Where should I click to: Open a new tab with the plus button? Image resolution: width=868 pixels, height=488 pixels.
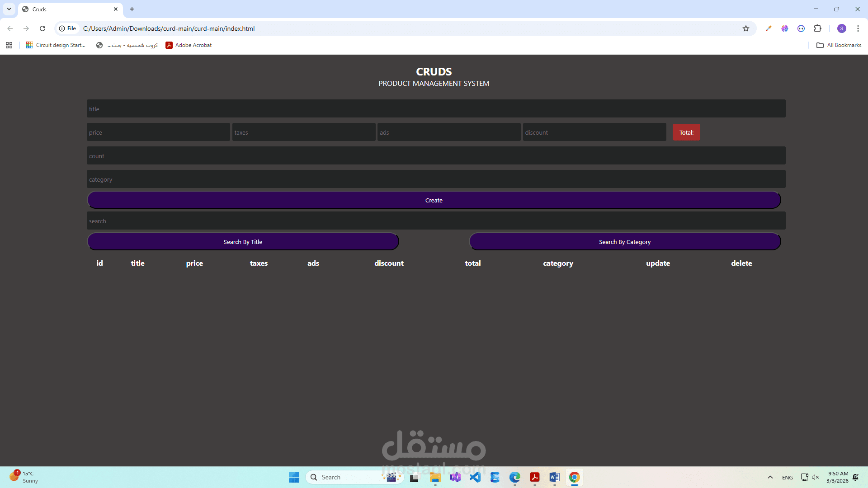(132, 9)
